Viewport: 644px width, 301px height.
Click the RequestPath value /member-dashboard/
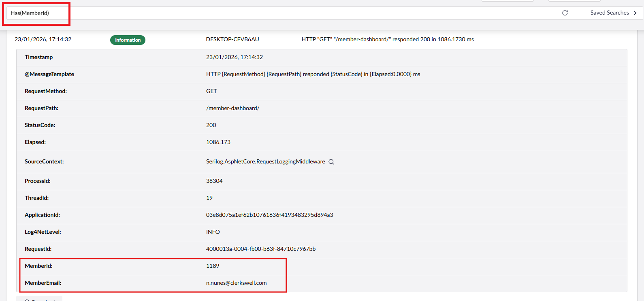232,108
